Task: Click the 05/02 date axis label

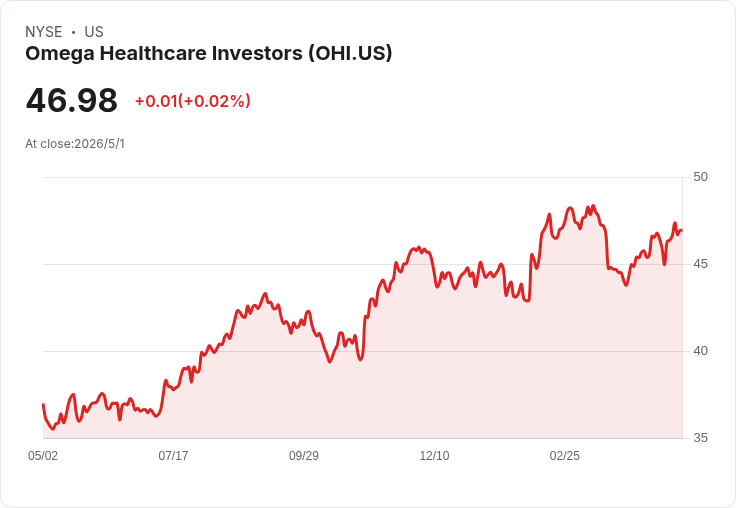Action: click(x=43, y=455)
